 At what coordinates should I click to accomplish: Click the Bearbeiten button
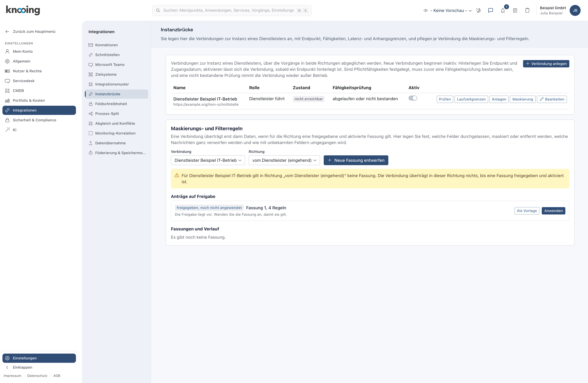pyautogui.click(x=552, y=99)
